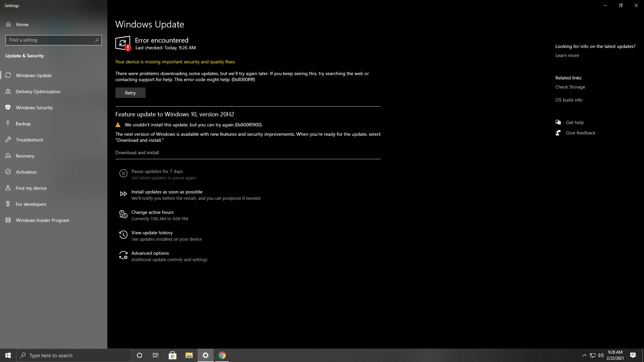Click the Give feedback person icon

coord(558,133)
